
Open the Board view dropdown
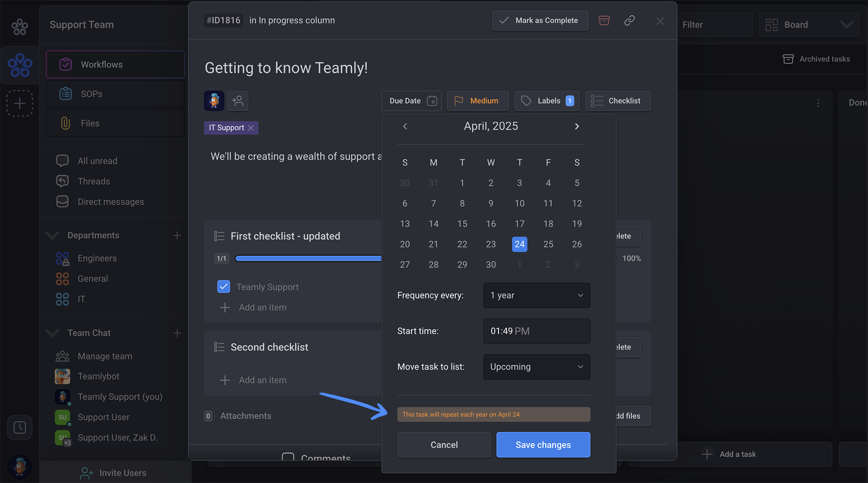(809, 25)
